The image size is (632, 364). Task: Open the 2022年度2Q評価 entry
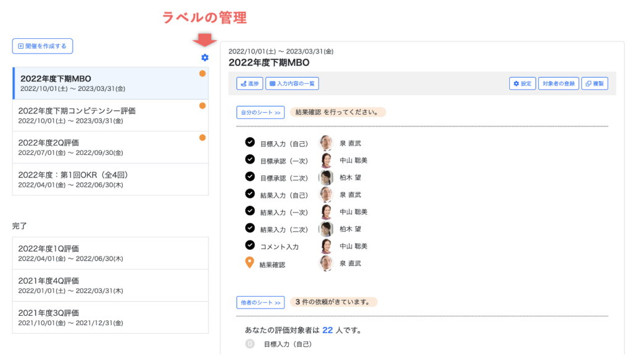point(110,147)
